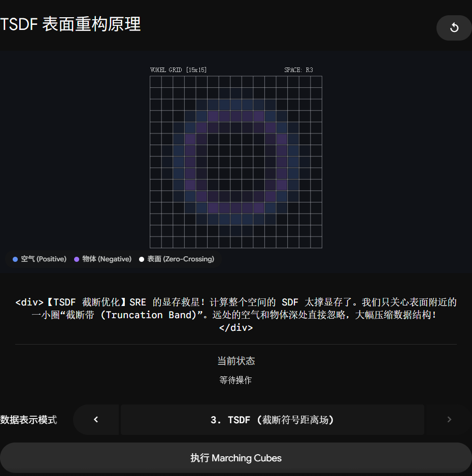Click the 空气 (Positive) legend text
Screen dimensions: 472x476
(44, 259)
